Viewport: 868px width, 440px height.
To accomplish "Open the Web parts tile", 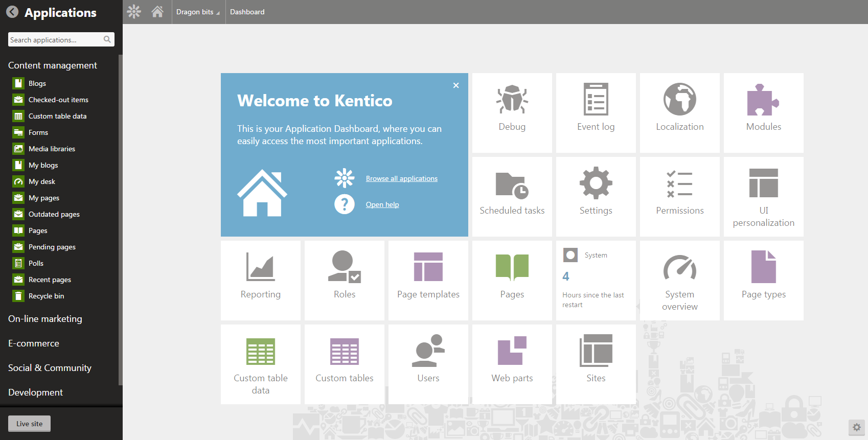I will tap(512, 364).
